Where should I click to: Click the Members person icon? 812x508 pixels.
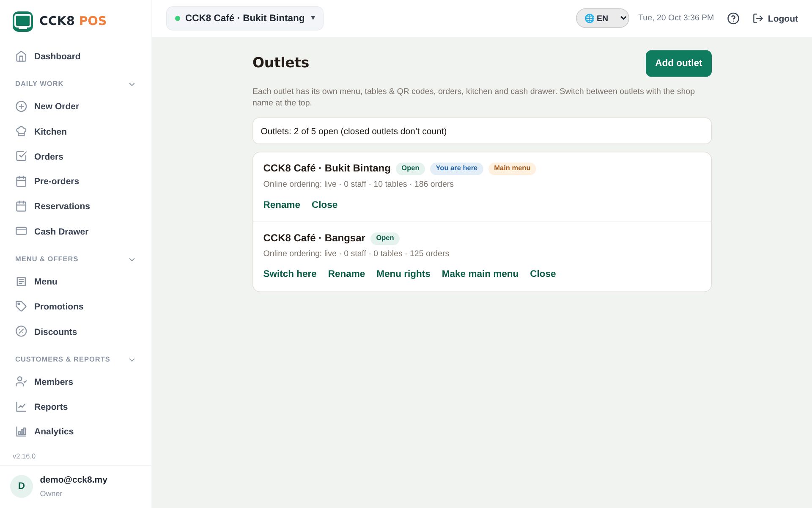(21, 381)
